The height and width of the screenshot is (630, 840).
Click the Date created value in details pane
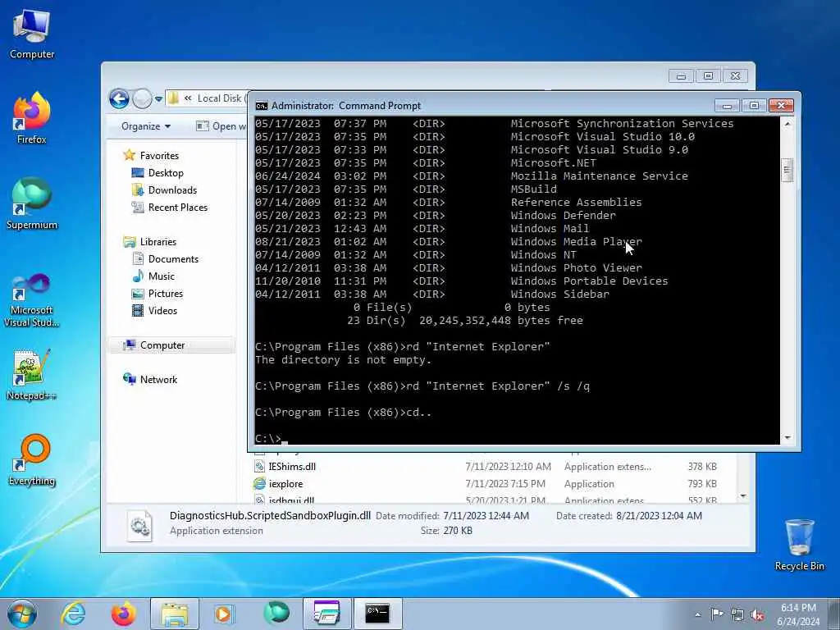(659, 515)
